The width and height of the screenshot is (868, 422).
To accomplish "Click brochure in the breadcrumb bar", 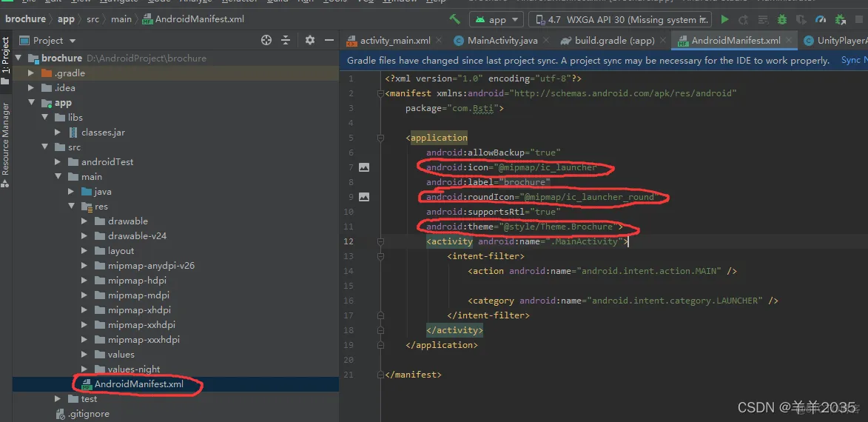I will (x=25, y=19).
